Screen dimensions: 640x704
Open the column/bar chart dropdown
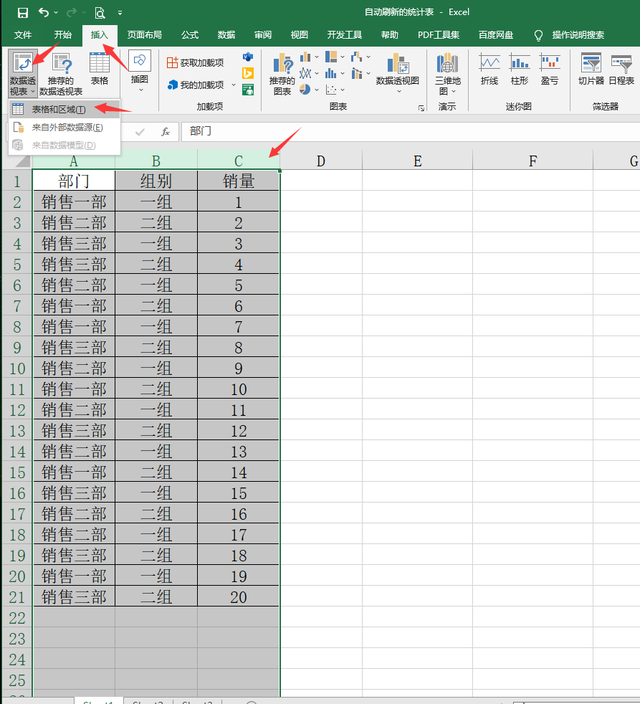(x=317, y=57)
